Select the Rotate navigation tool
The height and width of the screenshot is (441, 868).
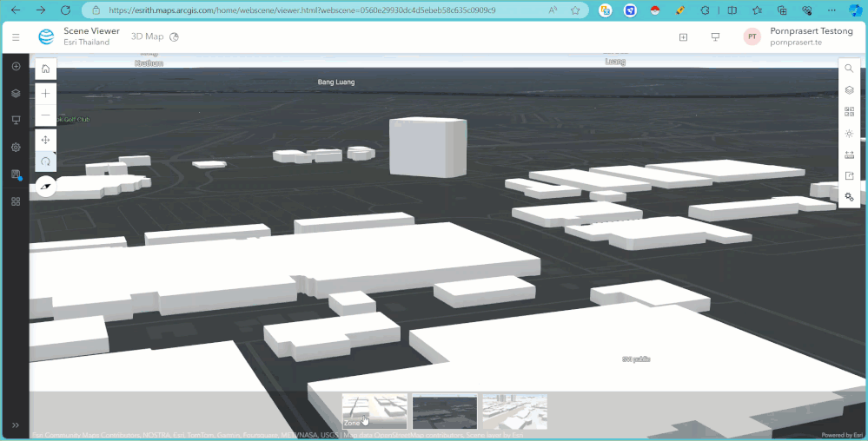pyautogui.click(x=45, y=161)
